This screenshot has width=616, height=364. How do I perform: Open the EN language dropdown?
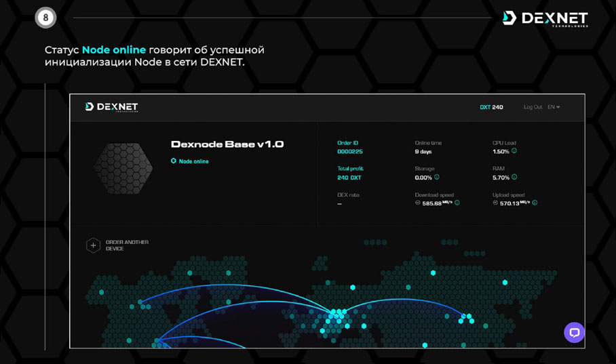[554, 107]
